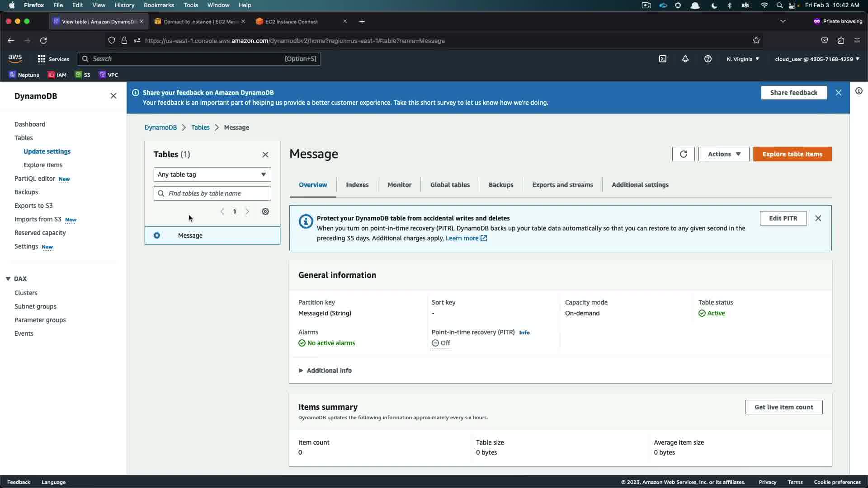Open AWS CloudShell icon in header

click(x=663, y=59)
